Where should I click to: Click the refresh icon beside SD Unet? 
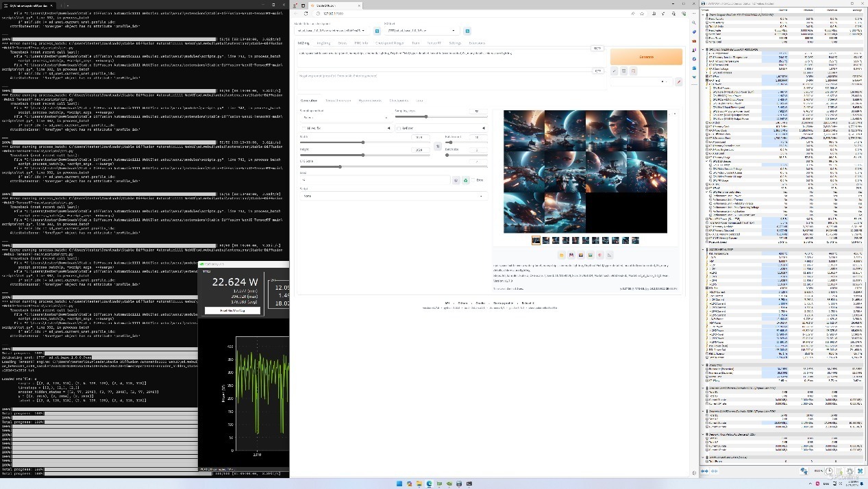coord(467,31)
